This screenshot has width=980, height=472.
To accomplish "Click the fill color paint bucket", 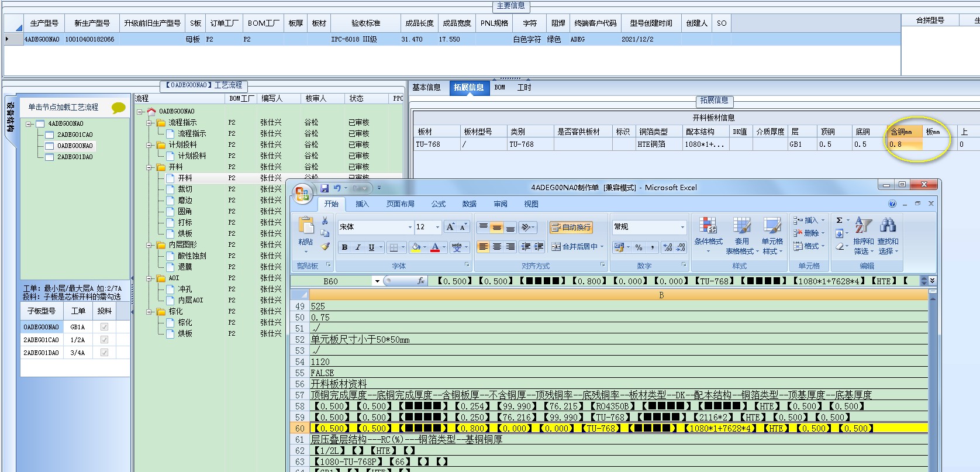I will (x=416, y=247).
